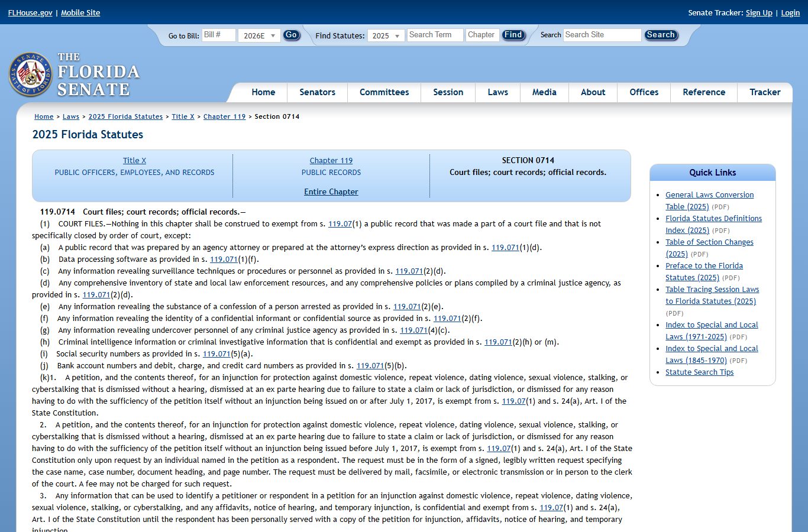Open the Session menu tab
The width and height of the screenshot is (808, 532).
click(448, 92)
